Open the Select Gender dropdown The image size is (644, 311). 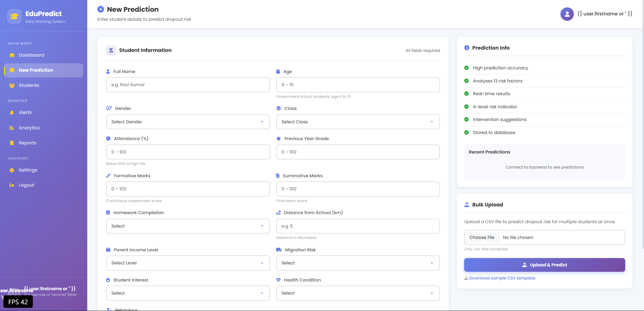(188, 122)
